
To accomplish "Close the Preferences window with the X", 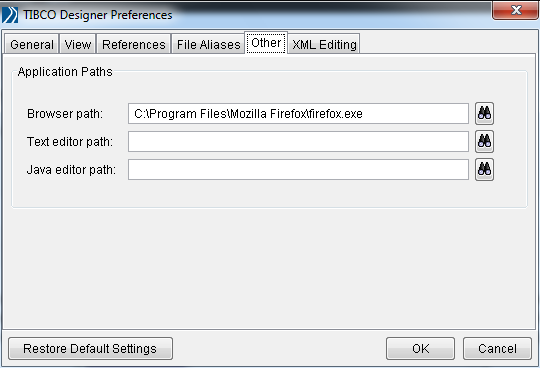I will pos(516,10).
